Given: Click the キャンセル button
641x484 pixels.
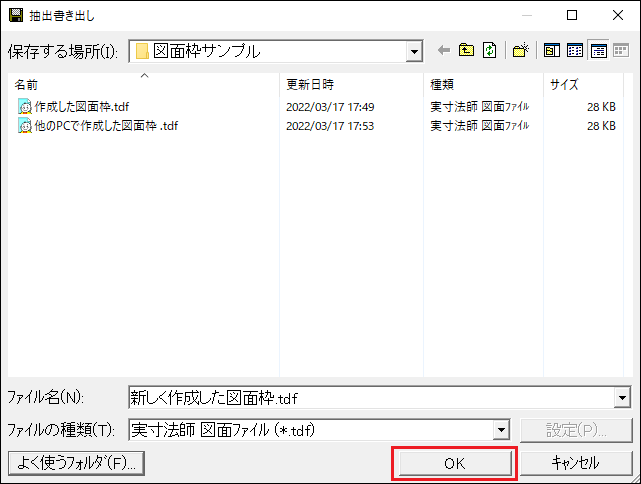Looking at the screenshot, I should (576, 463).
